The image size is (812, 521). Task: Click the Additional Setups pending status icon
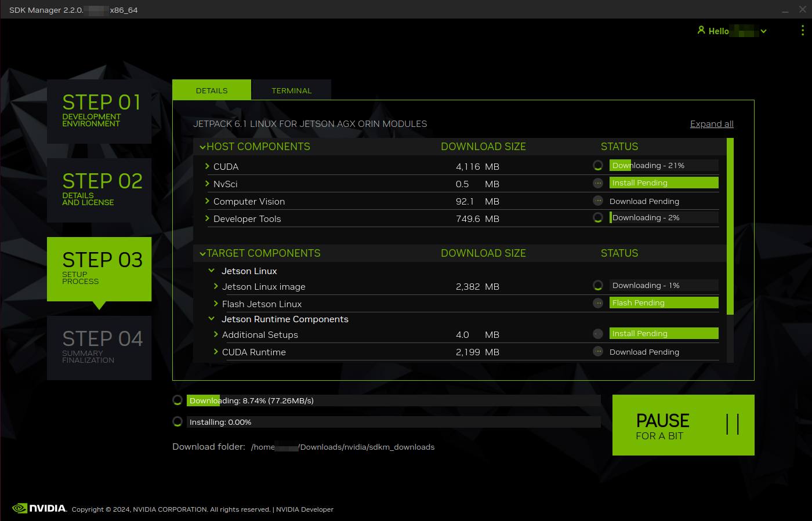click(x=598, y=334)
